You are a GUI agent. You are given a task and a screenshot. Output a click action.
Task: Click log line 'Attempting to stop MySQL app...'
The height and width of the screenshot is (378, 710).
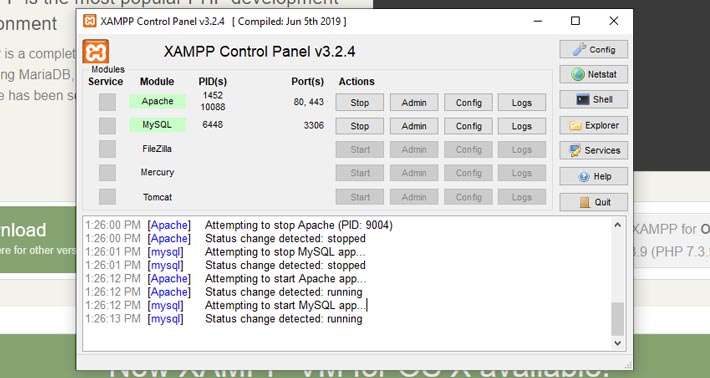coord(285,252)
